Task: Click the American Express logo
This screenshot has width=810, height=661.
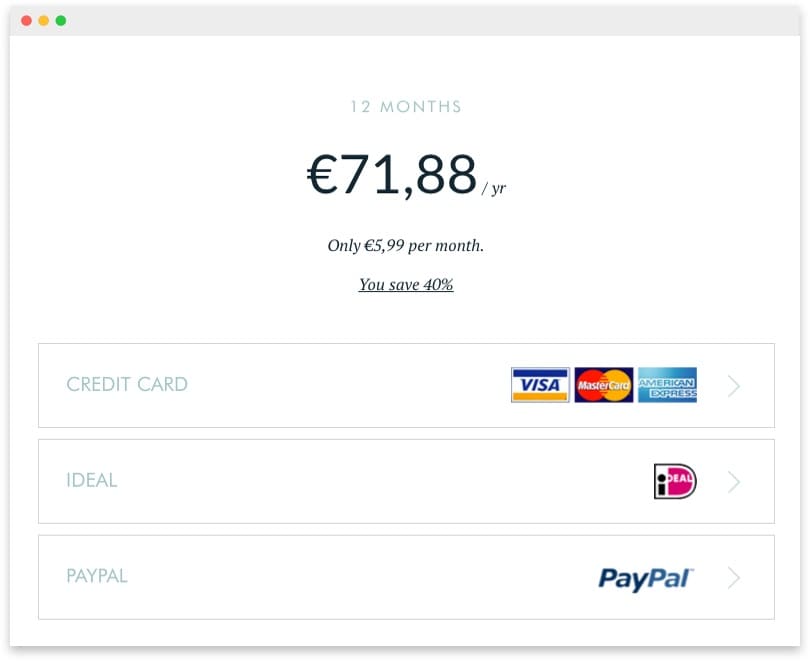Action: coord(667,385)
